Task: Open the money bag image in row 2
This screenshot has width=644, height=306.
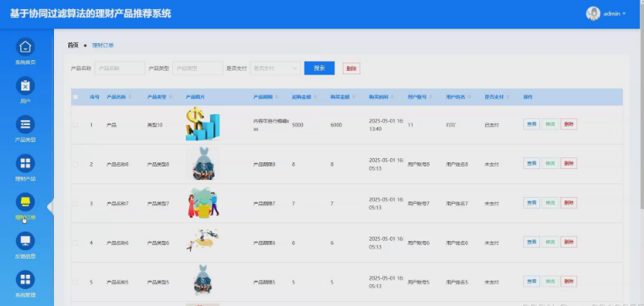Action: click(x=203, y=164)
